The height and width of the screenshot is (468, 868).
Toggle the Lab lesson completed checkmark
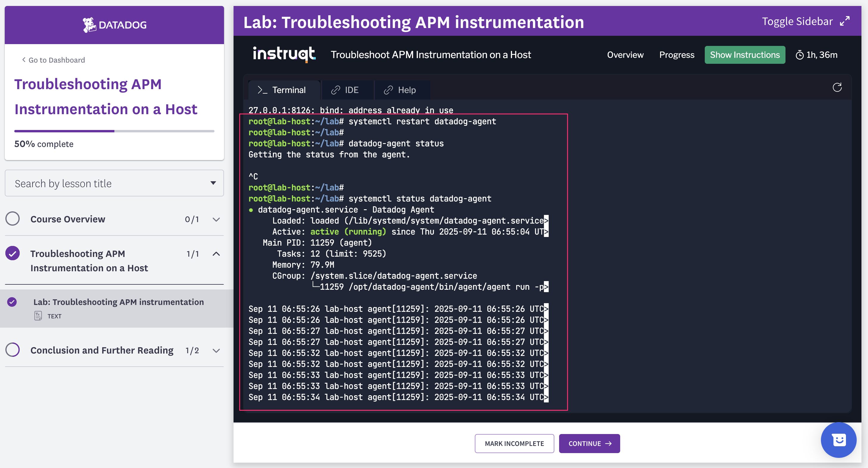12,302
